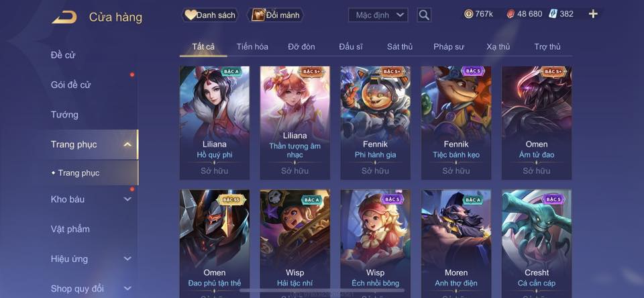644x298 pixels.
Task: Expand the Hiệu ứng sidebar section
Action: (127, 258)
